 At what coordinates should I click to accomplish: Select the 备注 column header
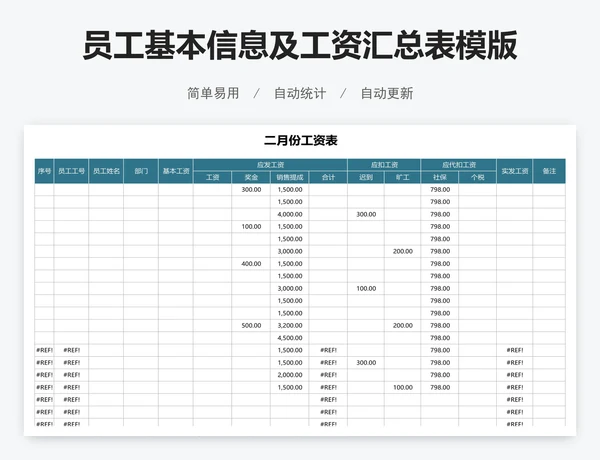coord(549,171)
